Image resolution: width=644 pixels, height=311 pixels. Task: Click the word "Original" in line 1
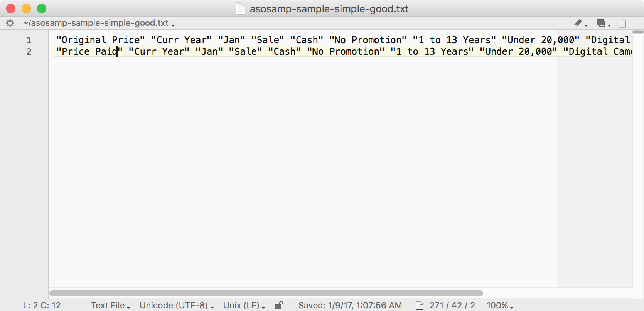pyautogui.click(x=84, y=40)
